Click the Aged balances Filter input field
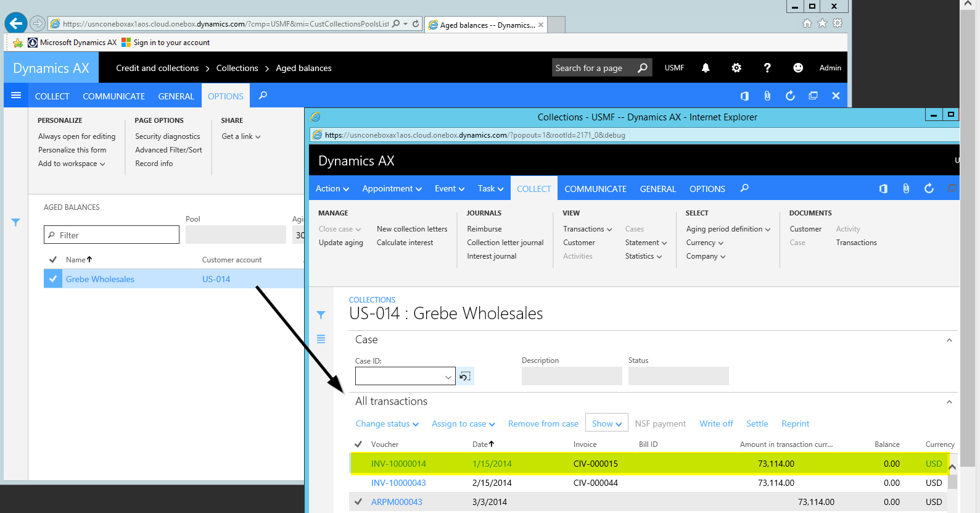 [x=117, y=235]
